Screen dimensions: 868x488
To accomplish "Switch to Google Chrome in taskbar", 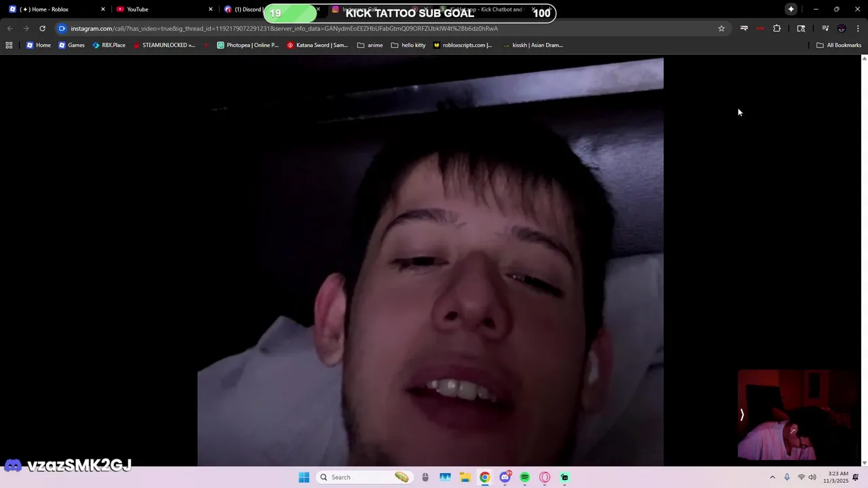I will coord(485,477).
